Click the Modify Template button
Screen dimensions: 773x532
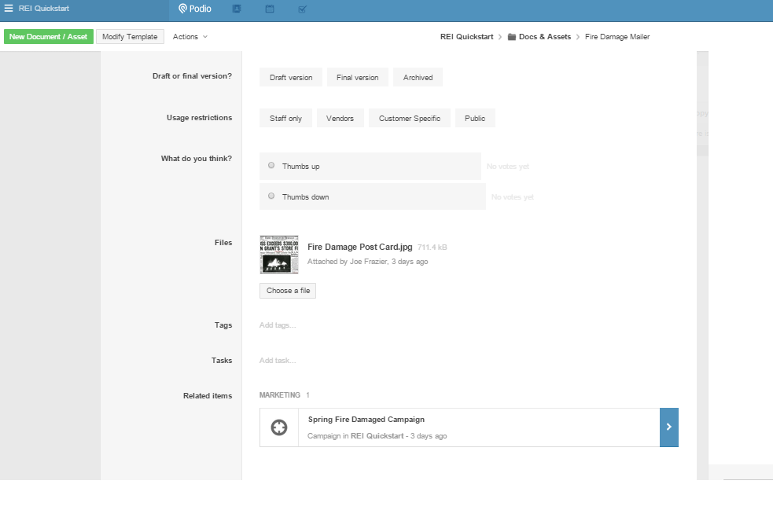pos(130,37)
